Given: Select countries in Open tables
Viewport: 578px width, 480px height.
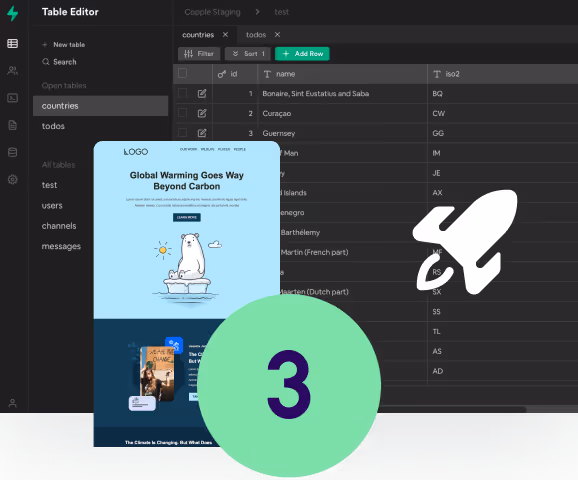Looking at the screenshot, I should click(100, 106).
